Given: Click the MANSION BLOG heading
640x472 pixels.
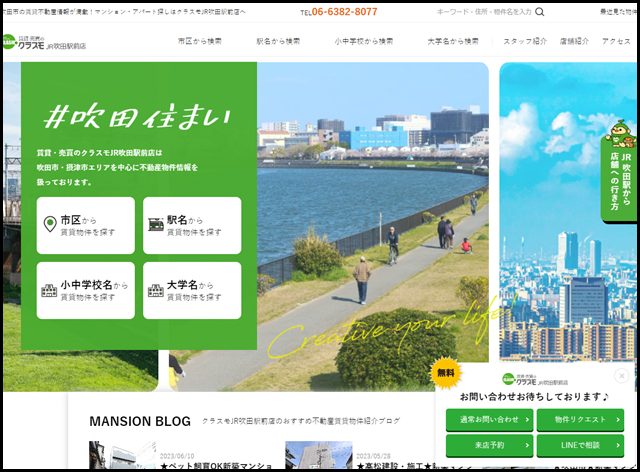Looking at the screenshot, I should [x=140, y=421].
